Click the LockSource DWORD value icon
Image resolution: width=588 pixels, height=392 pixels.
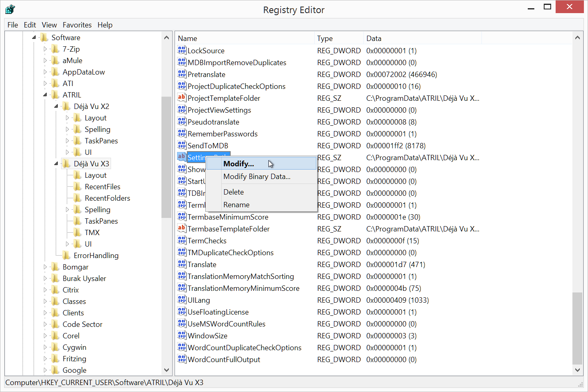[x=182, y=50]
